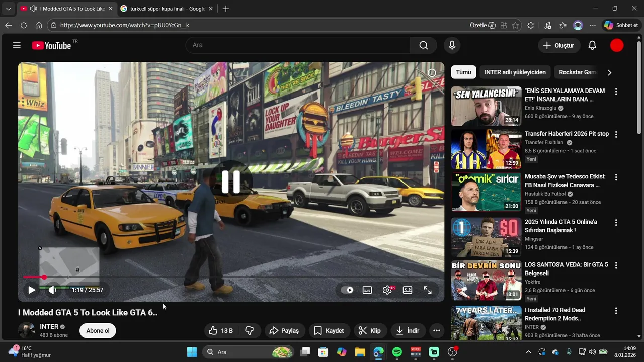Image resolution: width=644 pixels, height=362 pixels.
Task: Create a clip with Klip button
Action: 370,330
